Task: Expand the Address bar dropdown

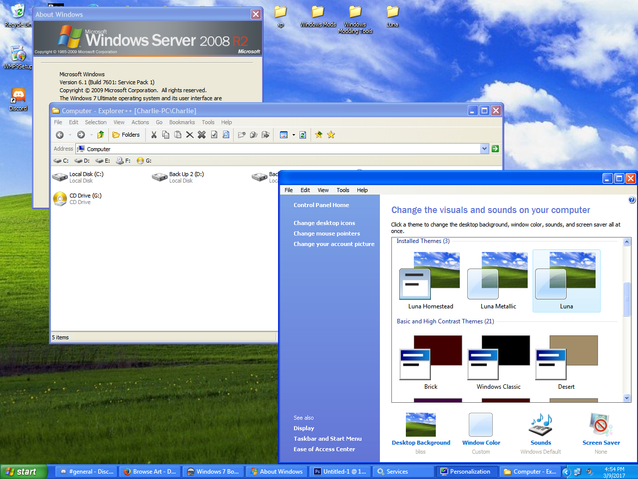Action: pos(484,148)
